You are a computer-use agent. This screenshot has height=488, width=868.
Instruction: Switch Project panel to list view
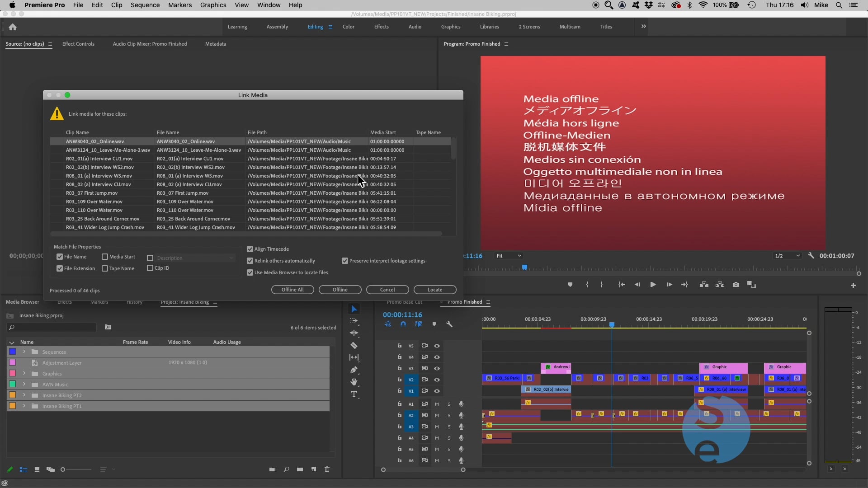[24, 469]
